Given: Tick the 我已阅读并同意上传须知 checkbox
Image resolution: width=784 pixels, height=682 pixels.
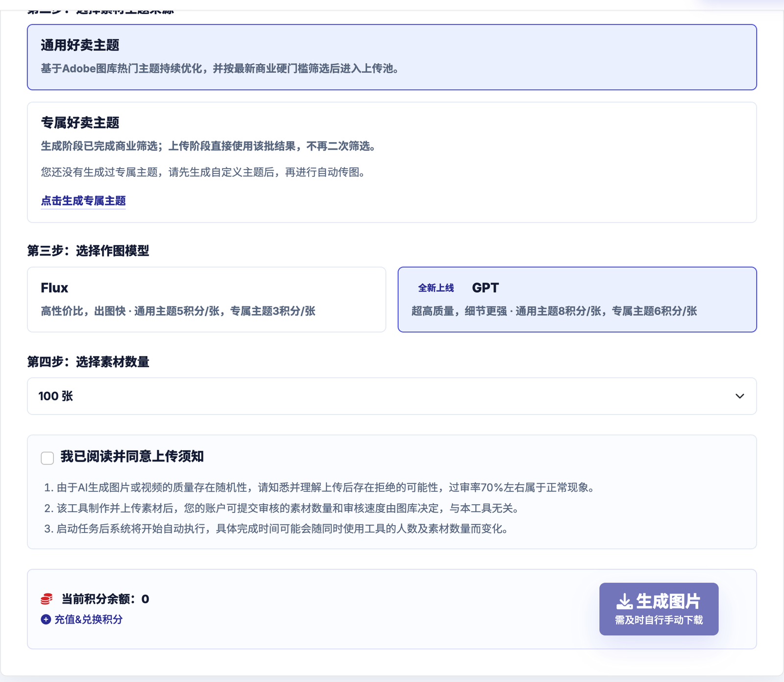Looking at the screenshot, I should click(48, 458).
